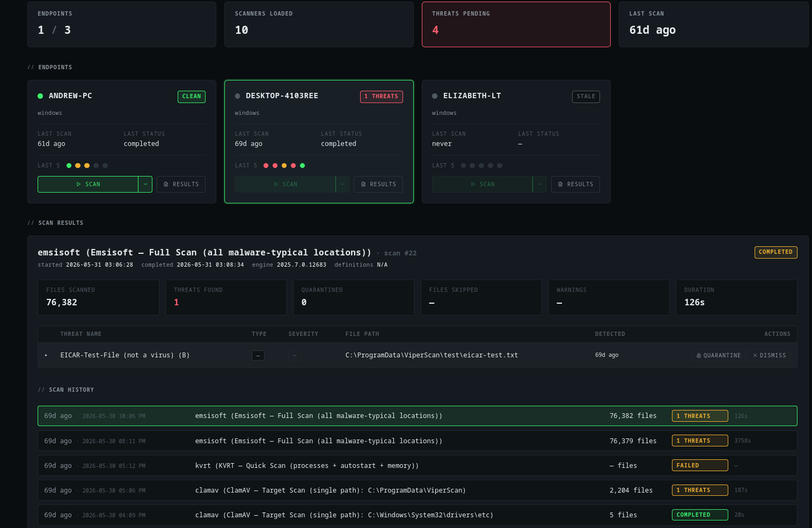The height and width of the screenshot is (528, 812).
Task: Click the engine version 2025.7.0.12683
Action: pyautogui.click(x=302, y=265)
